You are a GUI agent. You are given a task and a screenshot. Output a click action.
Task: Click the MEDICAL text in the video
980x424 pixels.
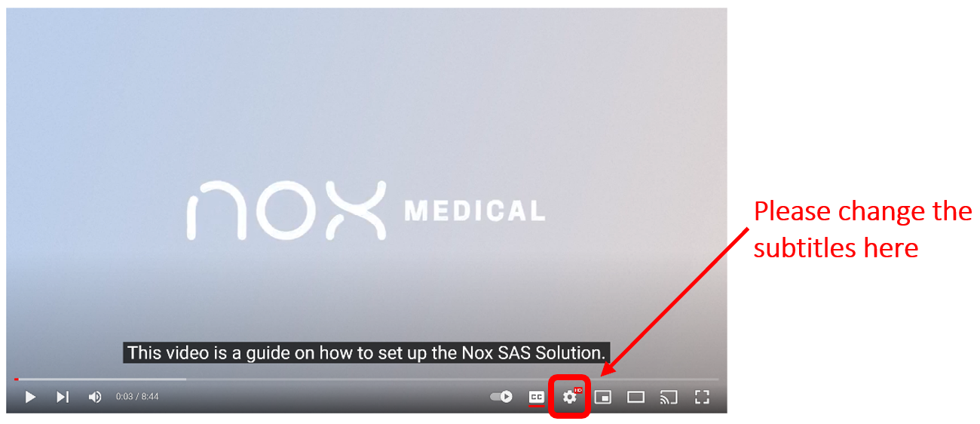475,210
